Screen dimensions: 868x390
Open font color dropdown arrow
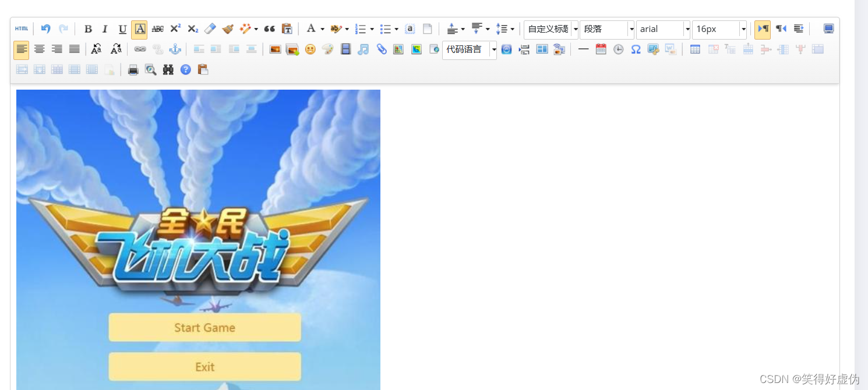[322, 29]
